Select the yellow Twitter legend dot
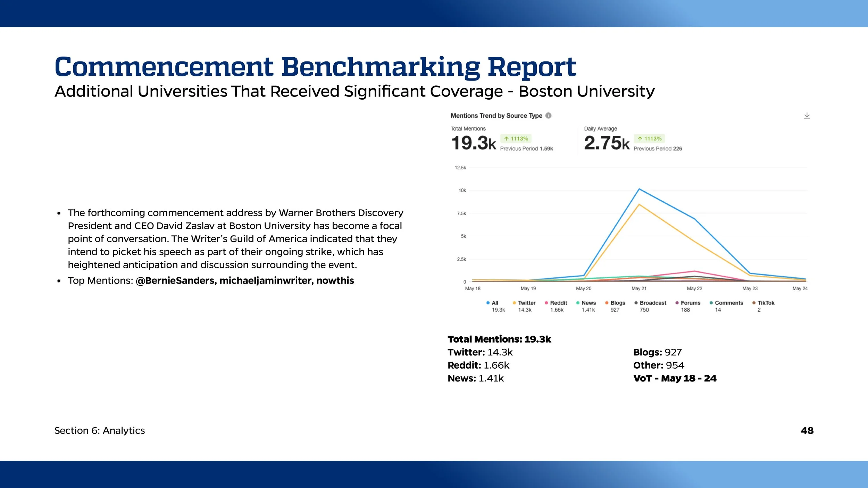Image resolution: width=868 pixels, height=488 pixels. [x=514, y=302]
